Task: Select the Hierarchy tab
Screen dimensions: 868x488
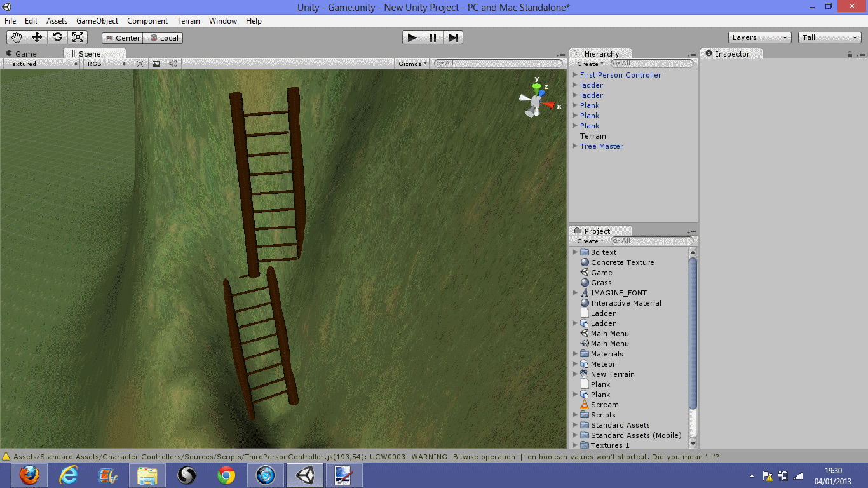Action: point(601,54)
